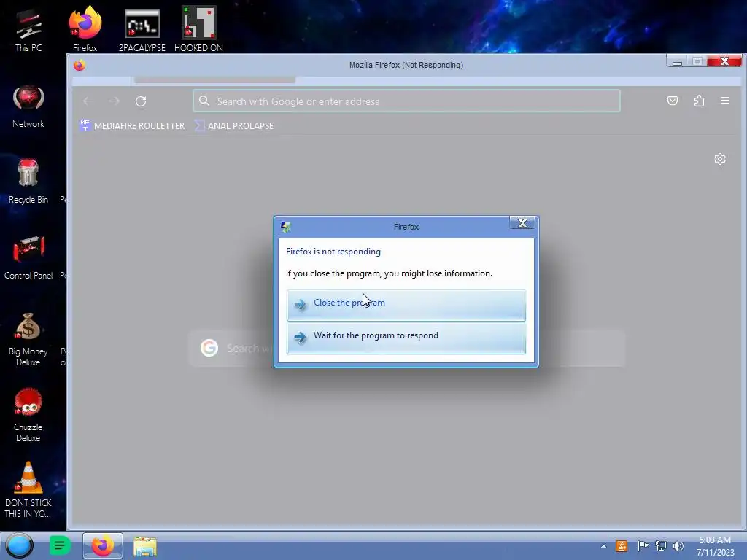Choose 'Wait for the program to respond'

[x=406, y=338]
